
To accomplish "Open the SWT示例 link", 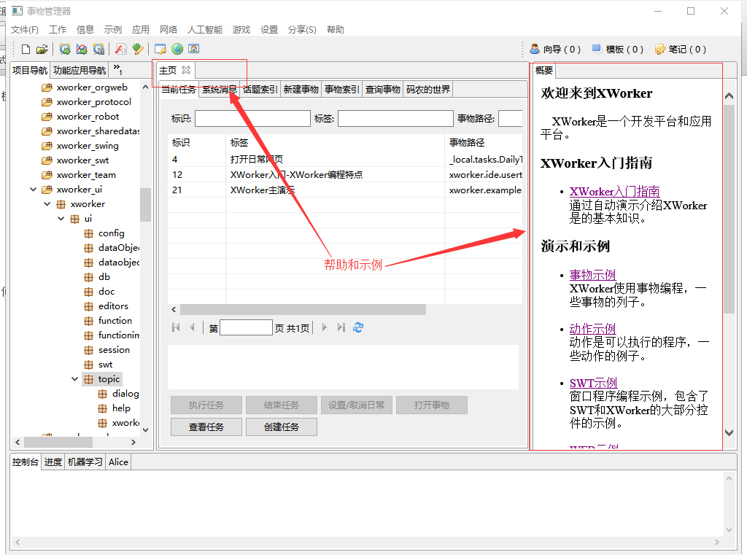I will [594, 384].
